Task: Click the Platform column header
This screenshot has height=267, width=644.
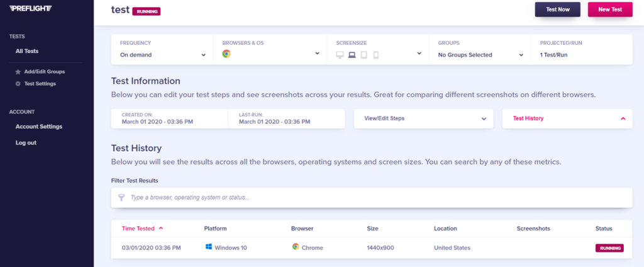Action: 215,229
